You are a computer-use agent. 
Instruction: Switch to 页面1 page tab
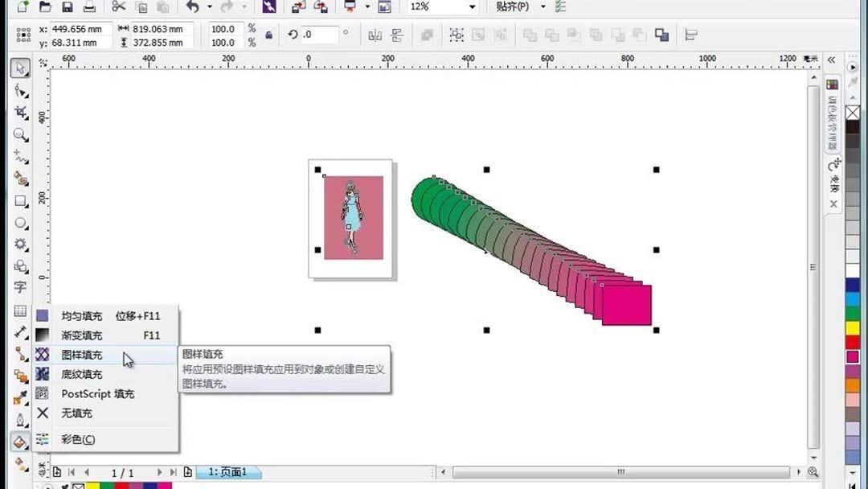[x=227, y=473]
